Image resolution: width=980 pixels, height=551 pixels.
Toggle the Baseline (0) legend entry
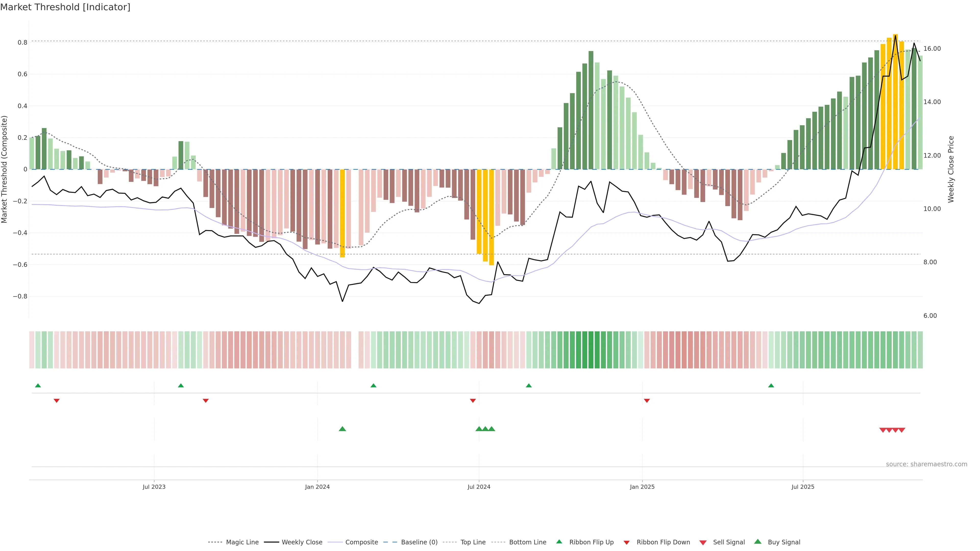(x=419, y=542)
